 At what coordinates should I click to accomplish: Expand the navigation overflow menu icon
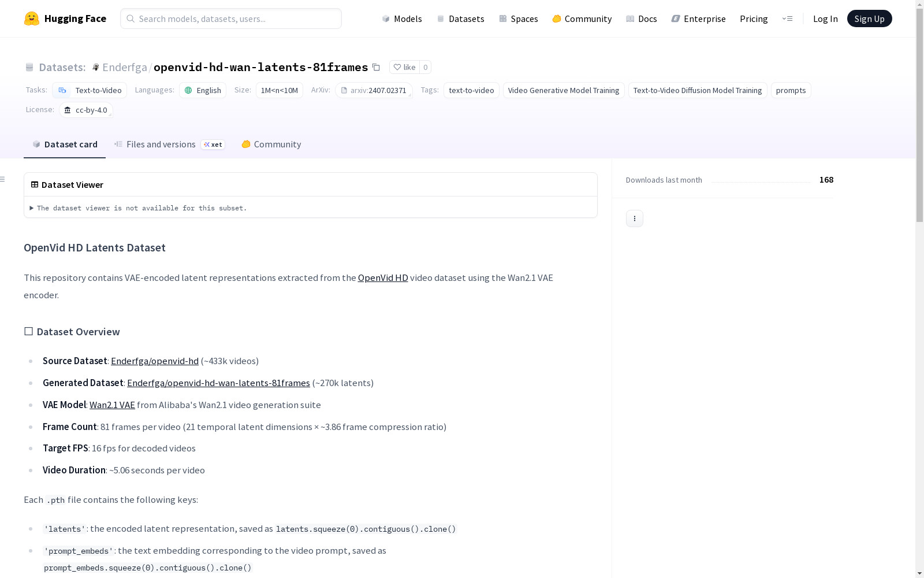tap(787, 18)
